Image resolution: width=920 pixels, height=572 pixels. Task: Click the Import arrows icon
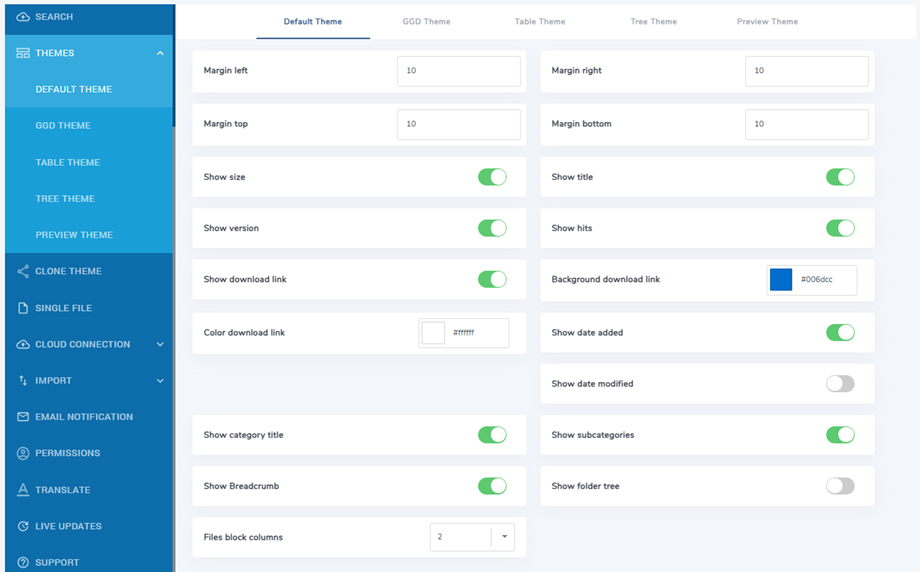23,381
